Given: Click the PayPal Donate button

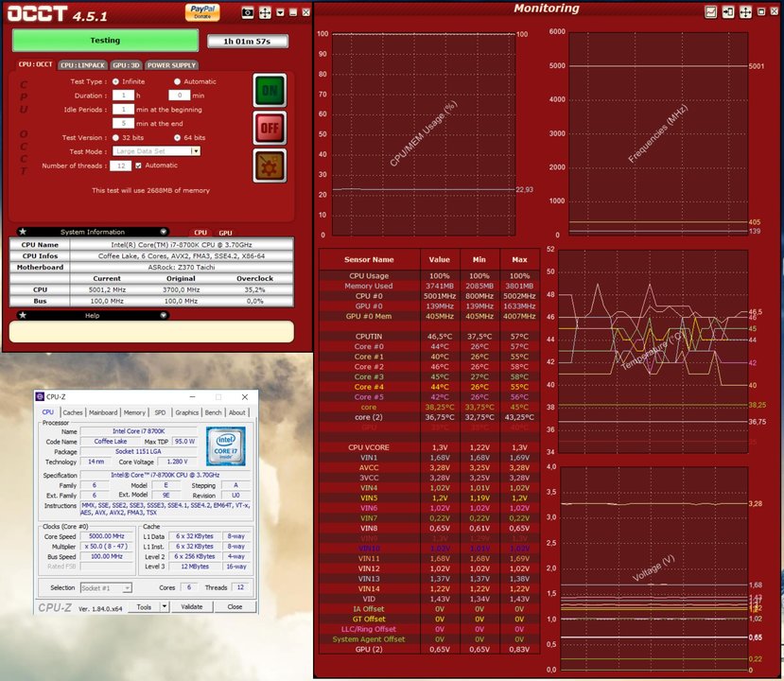Looking at the screenshot, I should [x=202, y=12].
